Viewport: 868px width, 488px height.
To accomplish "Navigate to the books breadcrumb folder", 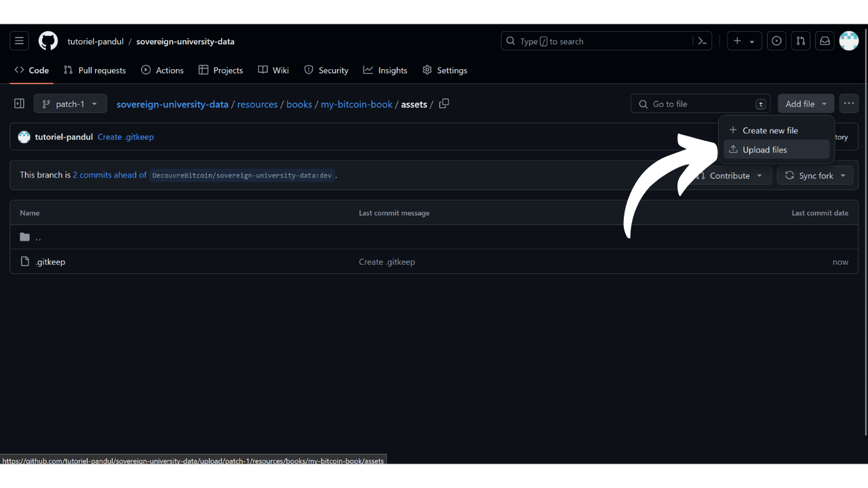I will pyautogui.click(x=299, y=104).
